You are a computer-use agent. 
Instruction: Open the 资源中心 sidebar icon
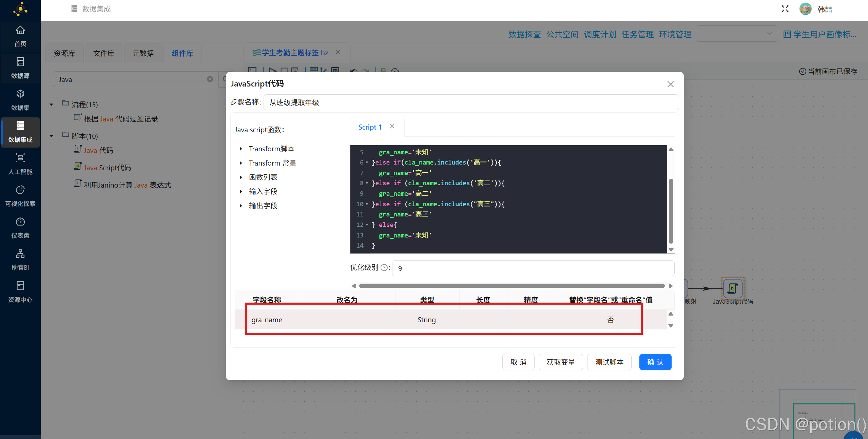pos(20,286)
